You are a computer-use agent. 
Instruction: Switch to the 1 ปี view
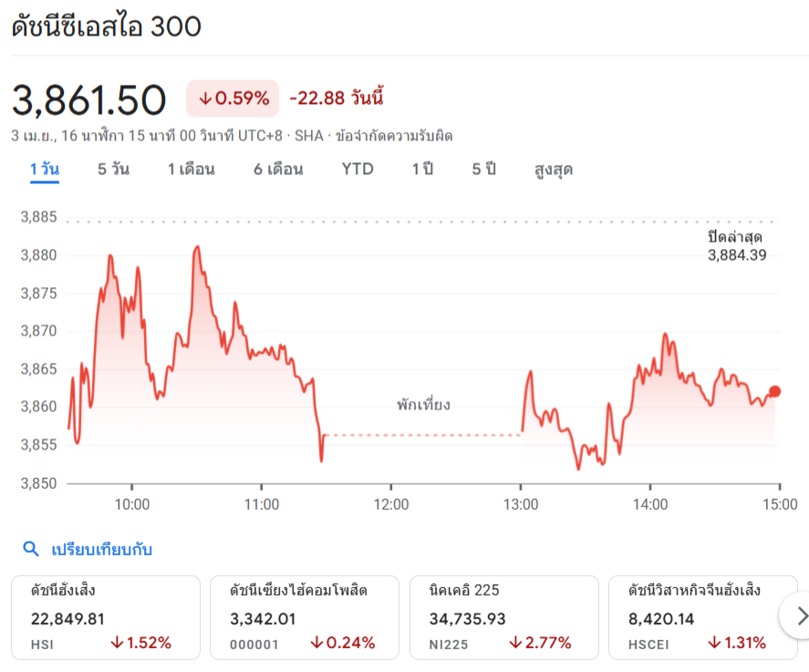coord(422,170)
